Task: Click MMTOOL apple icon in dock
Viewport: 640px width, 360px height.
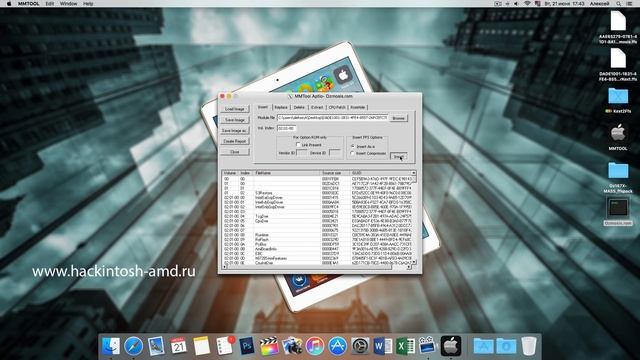Action: click(451, 346)
